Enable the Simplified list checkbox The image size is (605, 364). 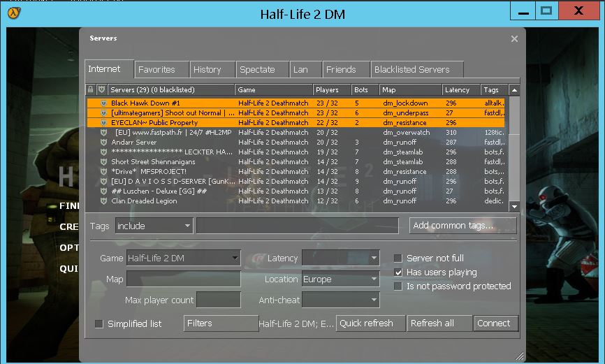point(99,323)
